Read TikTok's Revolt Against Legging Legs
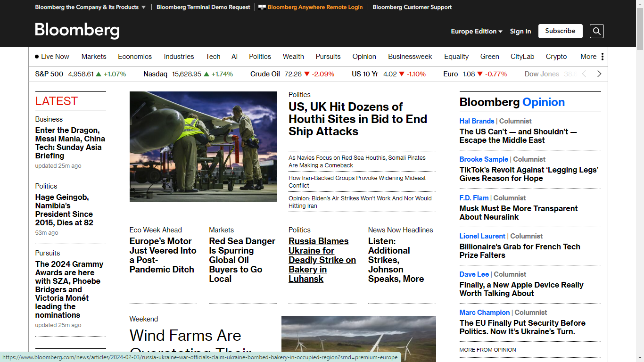The width and height of the screenshot is (644, 362). point(529,174)
